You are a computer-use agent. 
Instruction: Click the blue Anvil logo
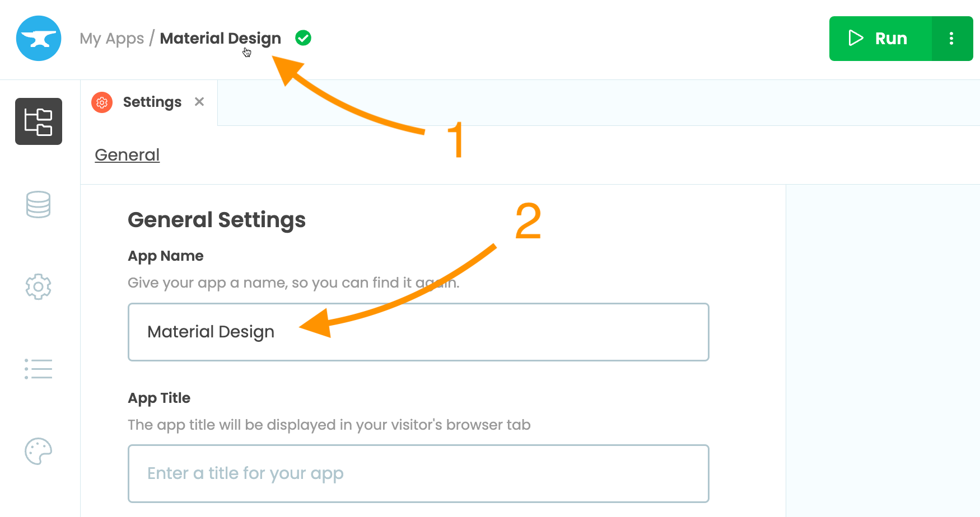(38, 38)
